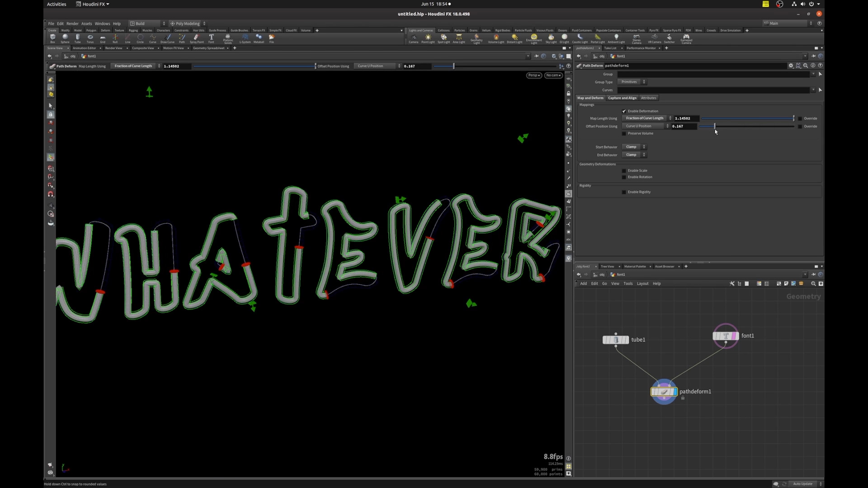Click the Curves input field
The image size is (868, 488).
click(x=714, y=90)
